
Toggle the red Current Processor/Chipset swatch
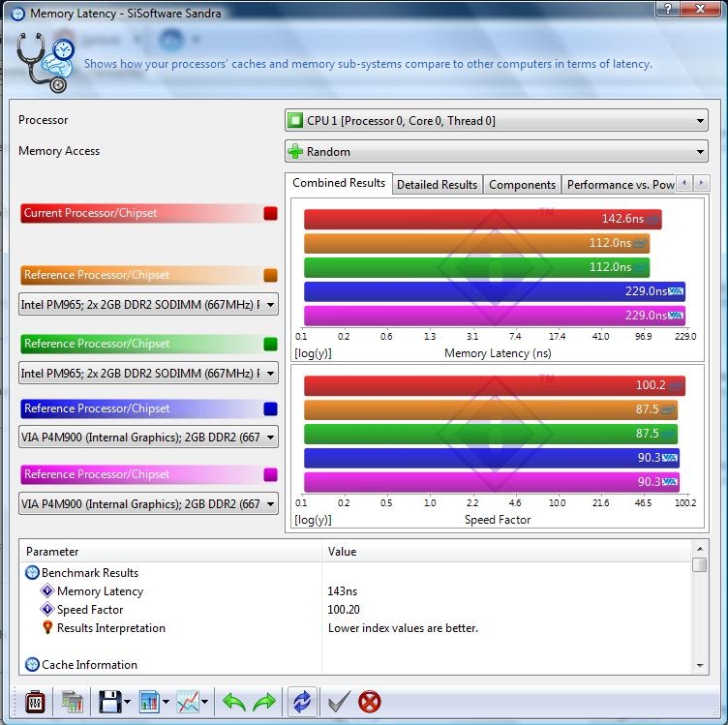(x=270, y=214)
